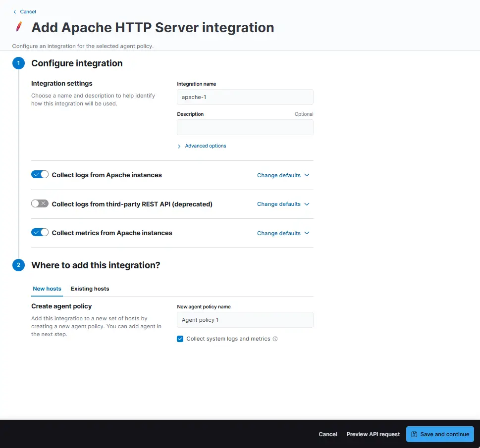
Task: Enable Collect logs from third-party REST API
Action: (x=40, y=204)
